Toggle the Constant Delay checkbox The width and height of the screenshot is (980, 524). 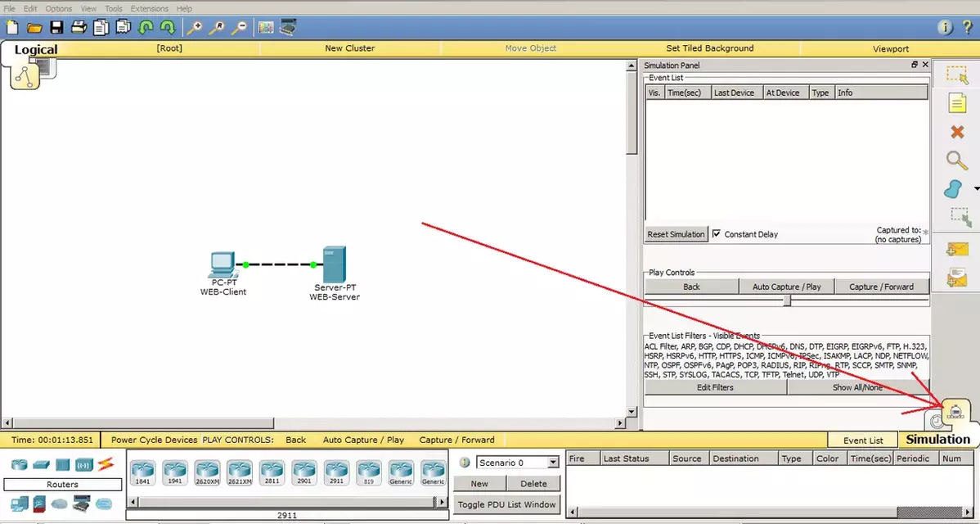point(717,234)
